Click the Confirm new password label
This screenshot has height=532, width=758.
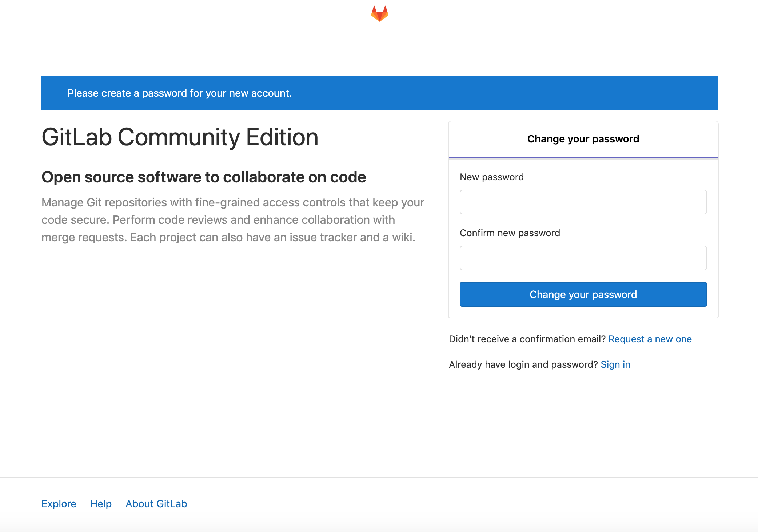[510, 233]
